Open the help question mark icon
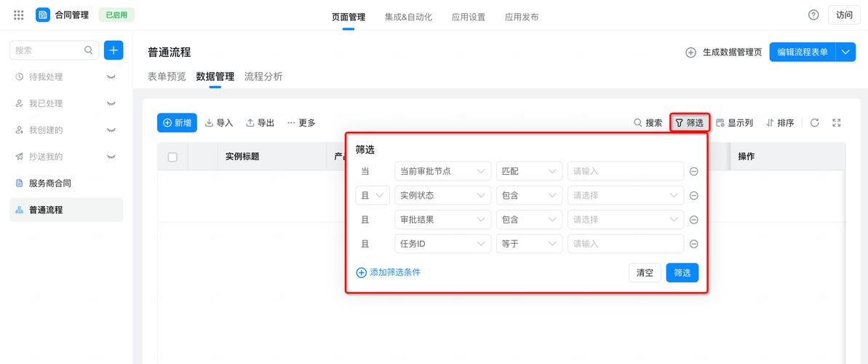This screenshot has width=868, height=364. pyautogui.click(x=813, y=15)
